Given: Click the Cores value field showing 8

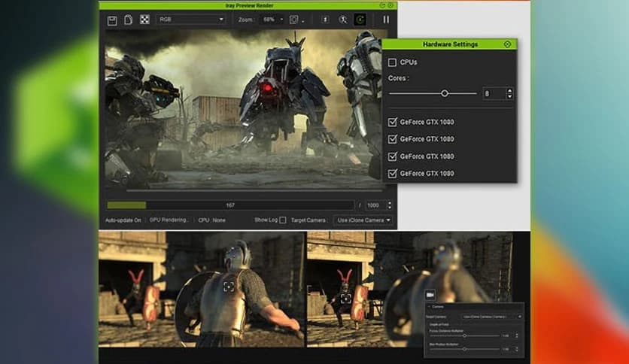Looking at the screenshot, I should pos(494,93).
